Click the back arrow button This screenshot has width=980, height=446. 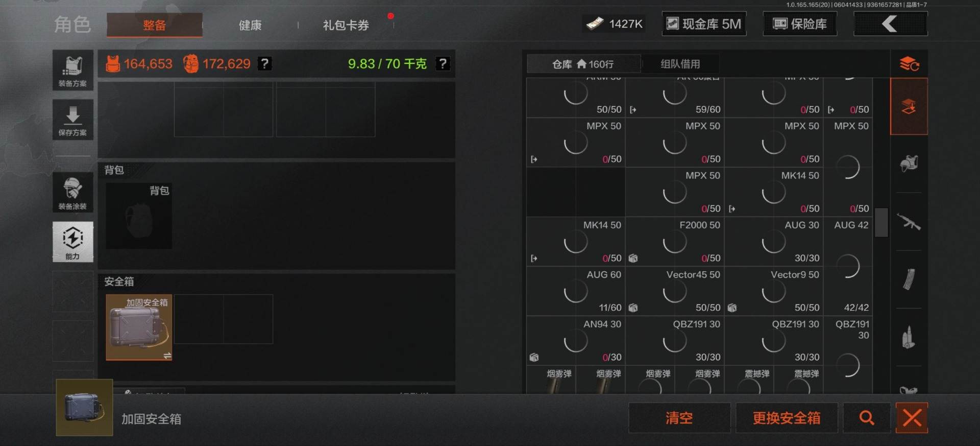coord(891,24)
